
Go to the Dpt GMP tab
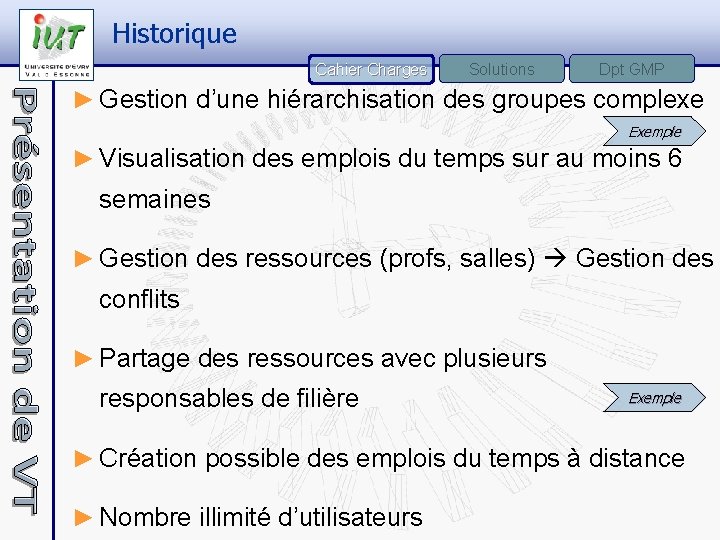tap(631, 69)
